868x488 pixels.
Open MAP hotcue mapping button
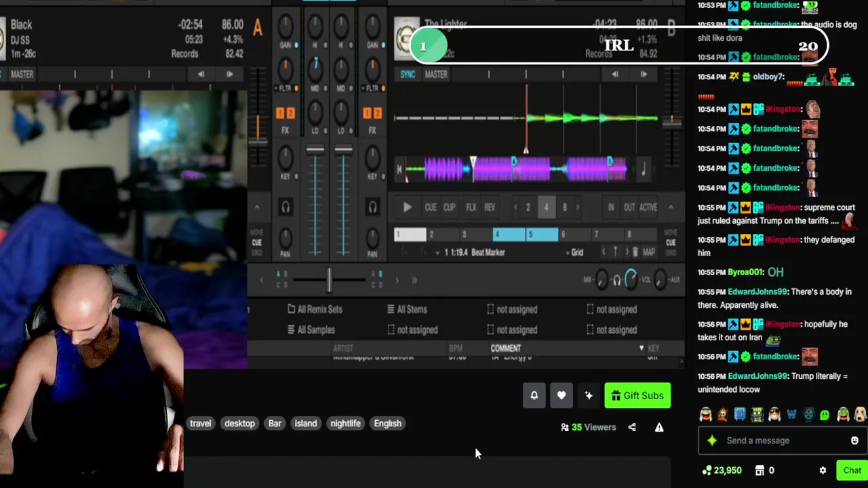click(649, 252)
